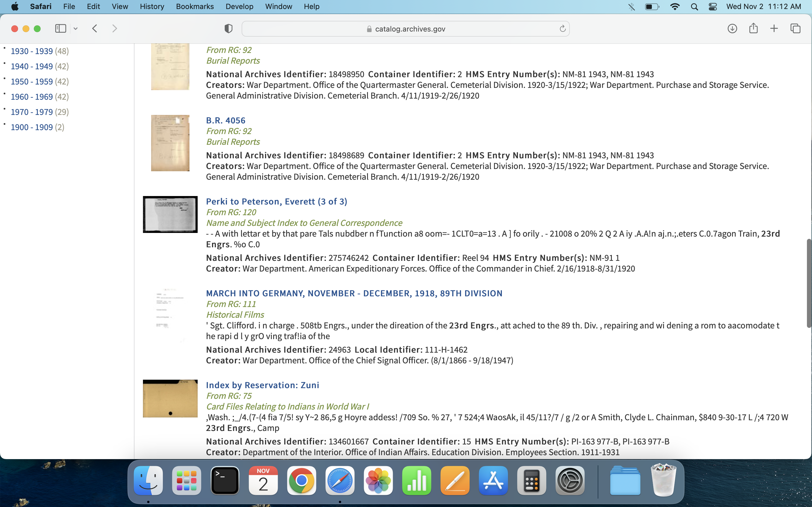
Task: Open a new tab with plus icon
Action: pyautogui.click(x=774, y=28)
